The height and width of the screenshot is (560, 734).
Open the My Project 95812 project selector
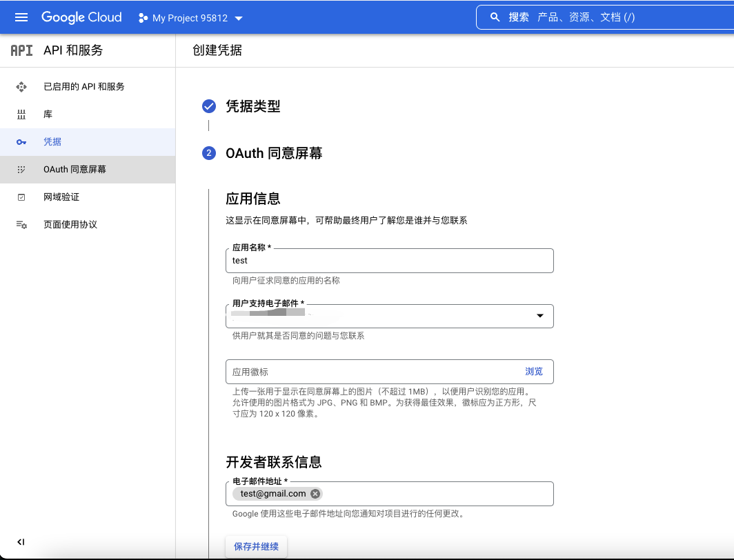[191, 18]
